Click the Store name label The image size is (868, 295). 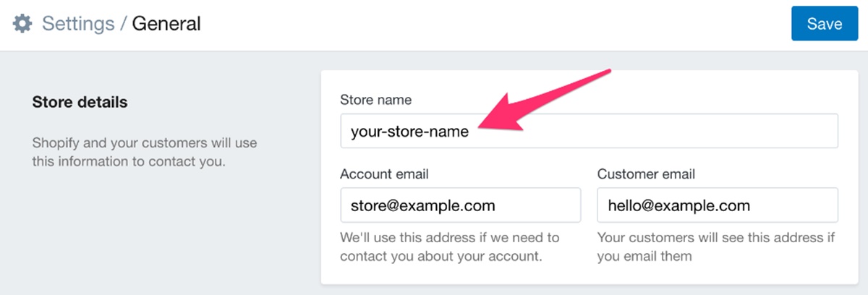coord(375,100)
